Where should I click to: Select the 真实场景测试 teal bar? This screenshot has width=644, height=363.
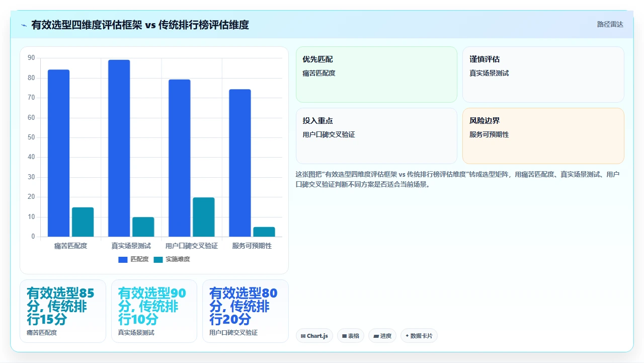(x=143, y=227)
